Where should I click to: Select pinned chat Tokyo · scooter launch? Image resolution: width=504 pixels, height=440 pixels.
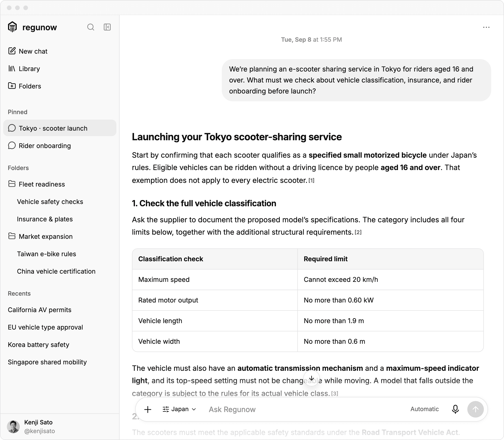click(x=60, y=128)
